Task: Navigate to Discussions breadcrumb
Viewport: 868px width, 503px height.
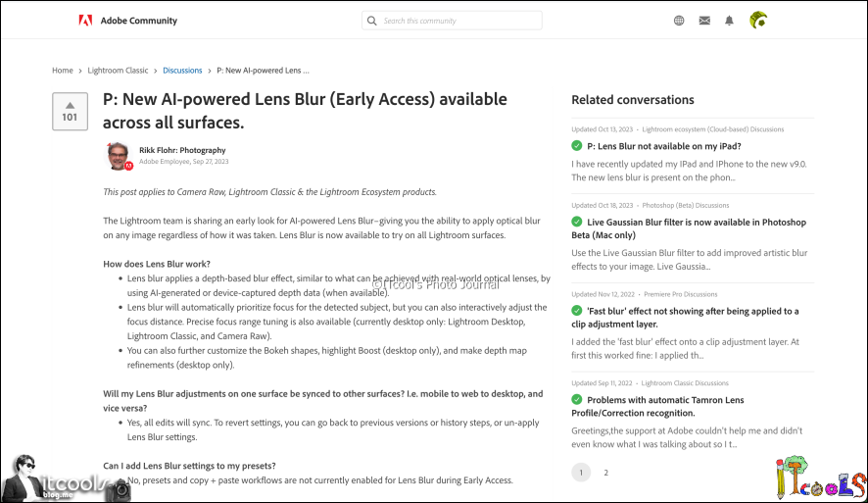Action: pos(182,71)
